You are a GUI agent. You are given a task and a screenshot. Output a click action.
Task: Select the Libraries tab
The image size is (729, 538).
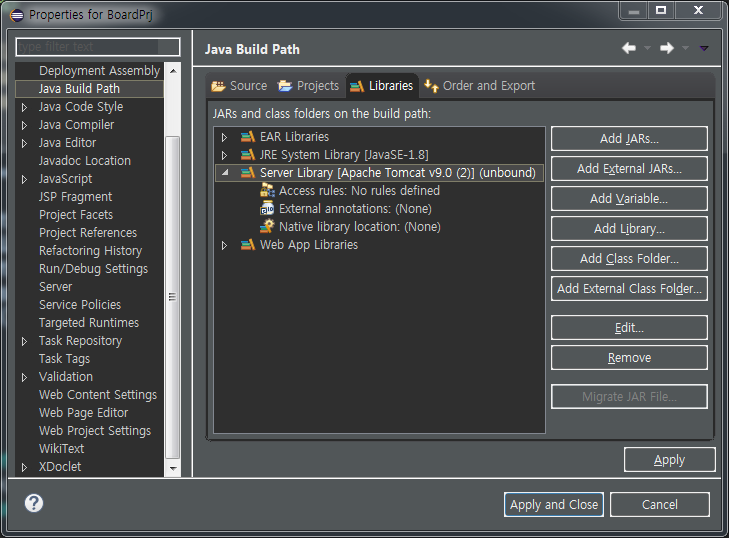click(x=382, y=86)
